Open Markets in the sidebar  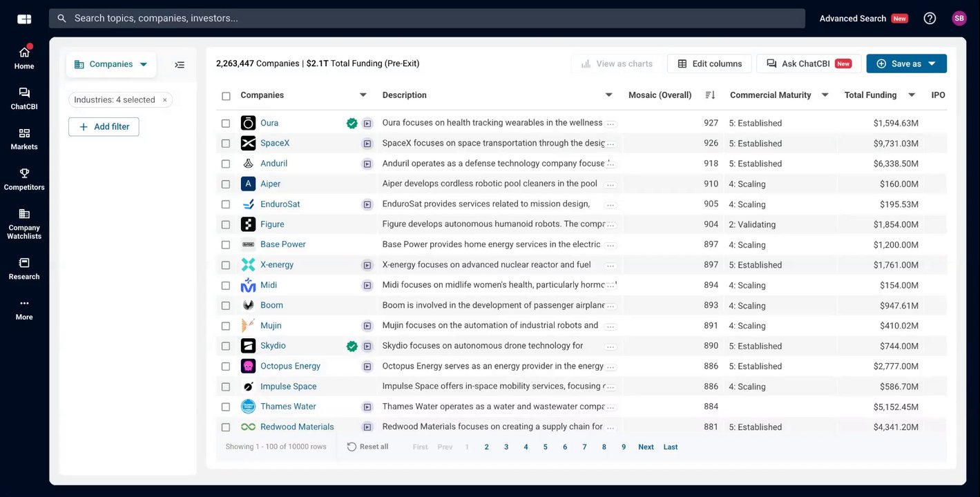[24, 139]
